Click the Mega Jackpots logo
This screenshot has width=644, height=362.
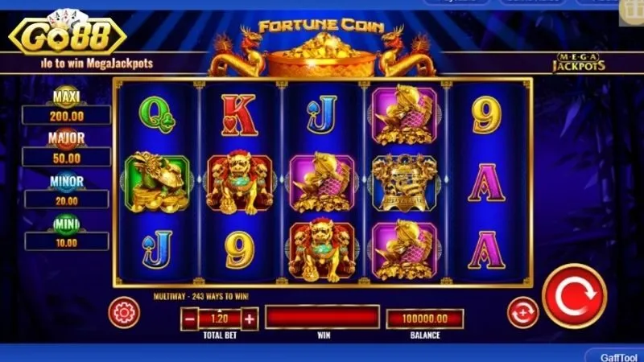pyautogui.click(x=578, y=63)
